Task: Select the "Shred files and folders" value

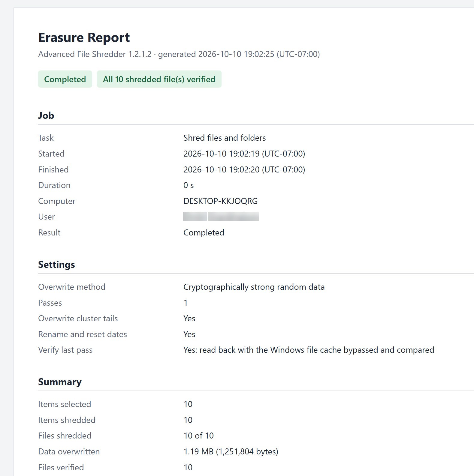Action: [x=225, y=138]
